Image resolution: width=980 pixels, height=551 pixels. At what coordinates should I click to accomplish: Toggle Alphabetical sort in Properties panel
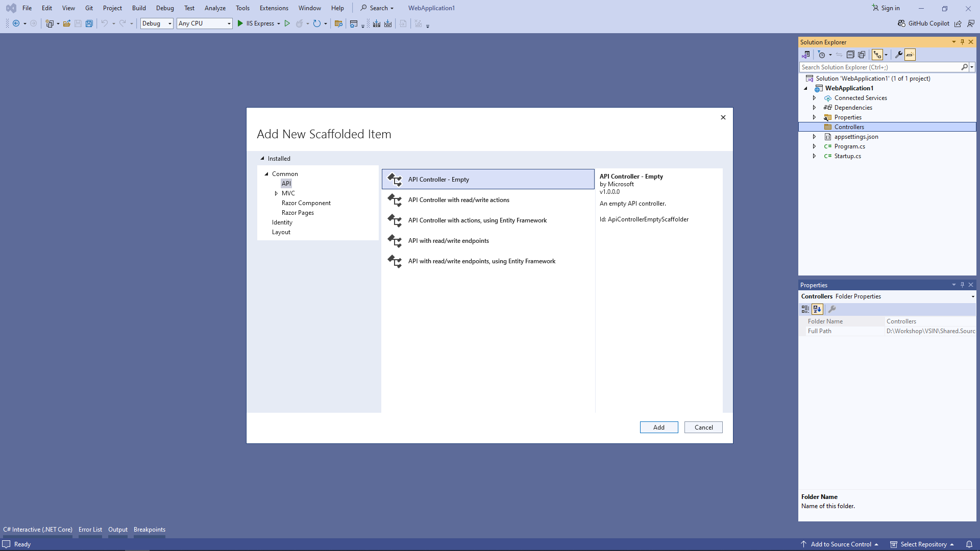pyautogui.click(x=817, y=309)
